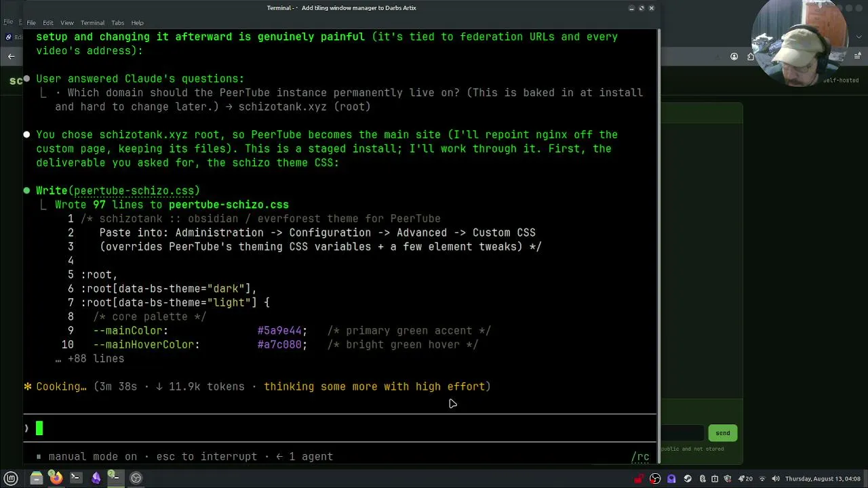The height and width of the screenshot is (488, 868).
Task: Open the View menu in Terminal
Action: click(x=67, y=22)
